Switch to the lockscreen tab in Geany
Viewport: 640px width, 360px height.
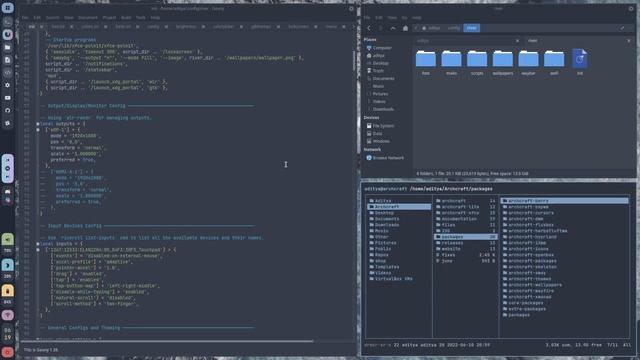pyautogui.click(x=298, y=27)
